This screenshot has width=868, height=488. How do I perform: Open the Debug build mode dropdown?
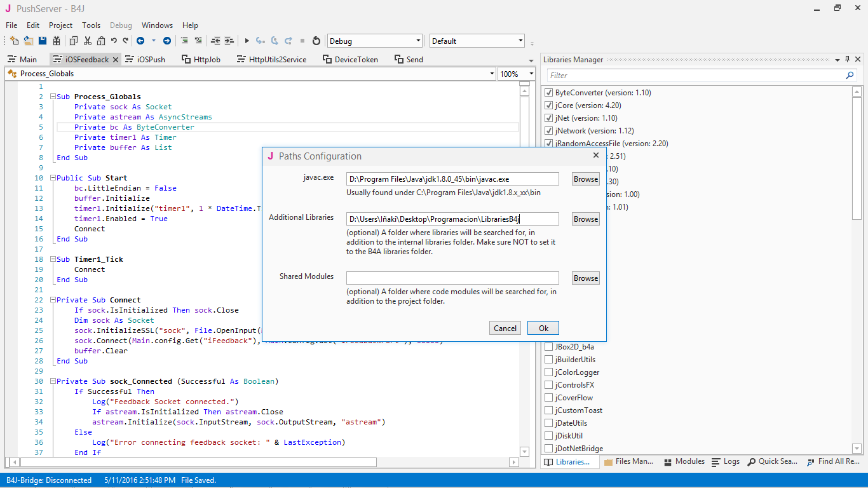coord(375,41)
